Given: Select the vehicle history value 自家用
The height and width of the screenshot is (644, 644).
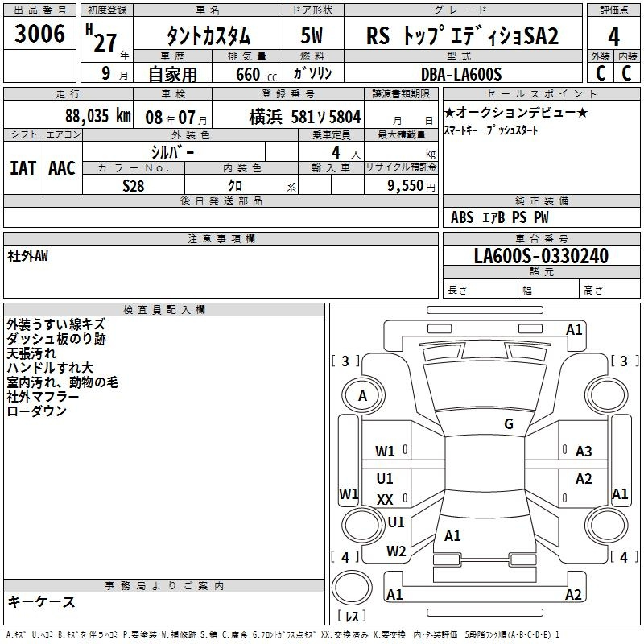Looking at the screenshot, I should click(172, 74).
